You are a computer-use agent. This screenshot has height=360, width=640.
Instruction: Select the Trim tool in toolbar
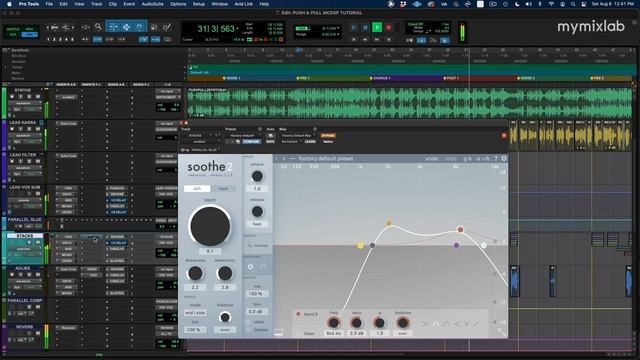click(x=113, y=27)
